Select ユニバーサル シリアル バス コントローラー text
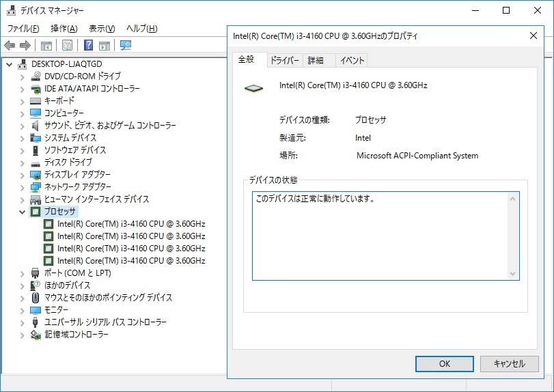Image resolution: width=554 pixels, height=392 pixels. click(x=105, y=322)
